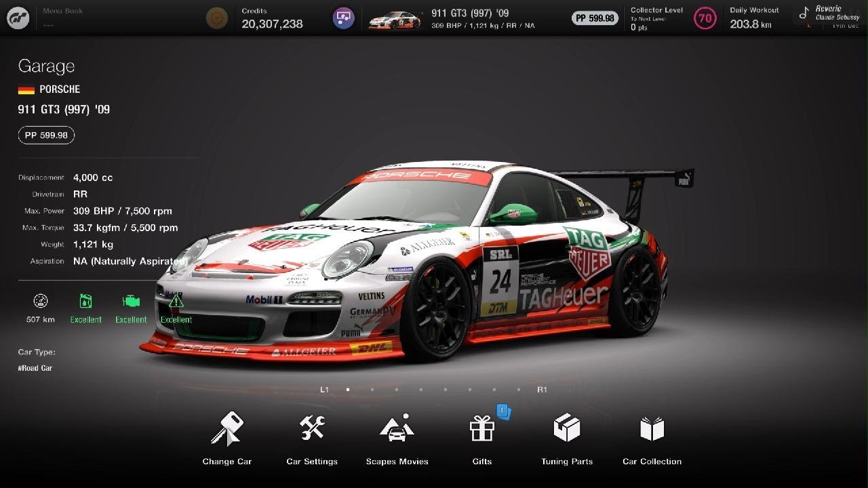This screenshot has width=868, height=488.
Task: Check the oil condition icon
Action: (85, 301)
